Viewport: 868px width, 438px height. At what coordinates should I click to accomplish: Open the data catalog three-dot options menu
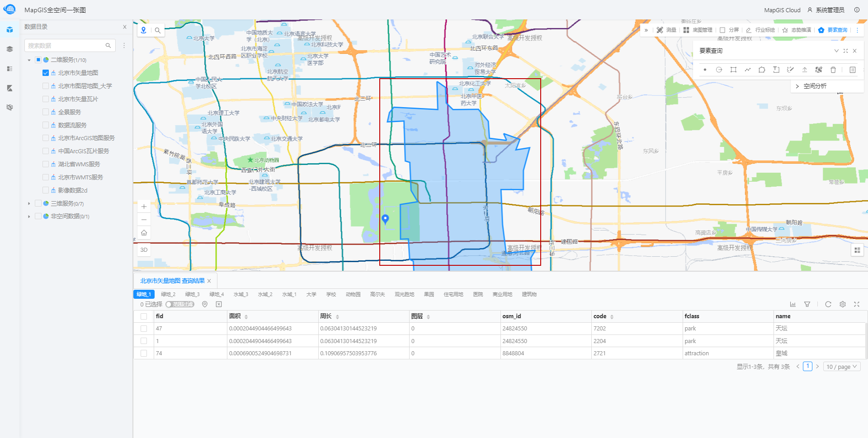coord(124,46)
